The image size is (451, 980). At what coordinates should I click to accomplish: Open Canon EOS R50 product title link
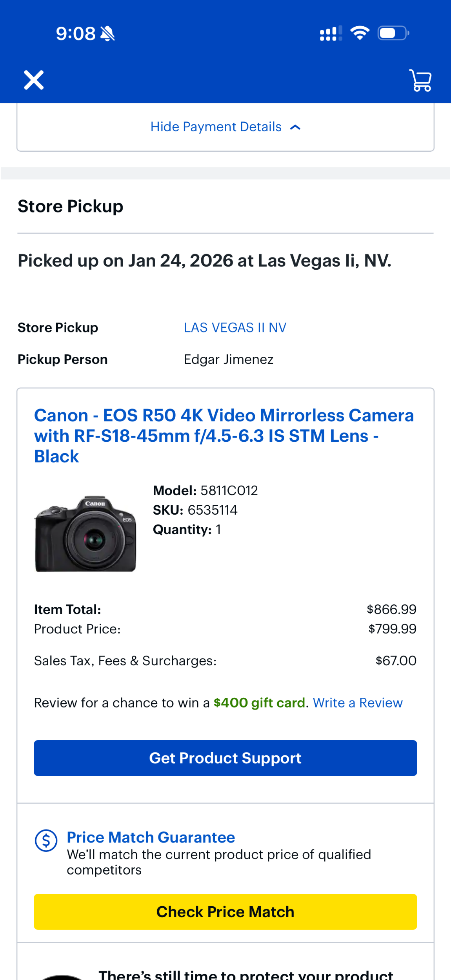click(224, 436)
